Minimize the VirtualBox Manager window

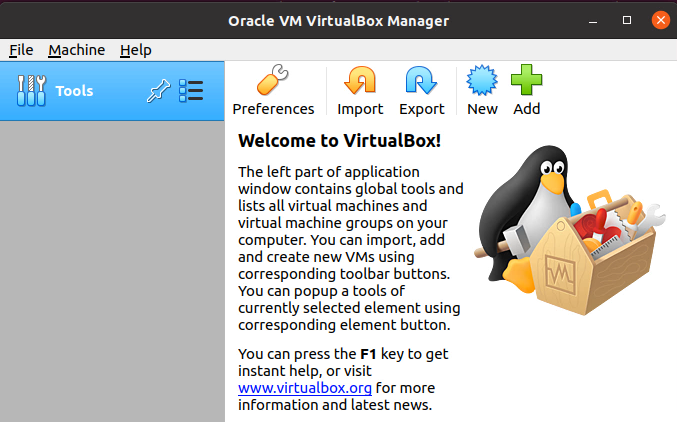point(593,21)
